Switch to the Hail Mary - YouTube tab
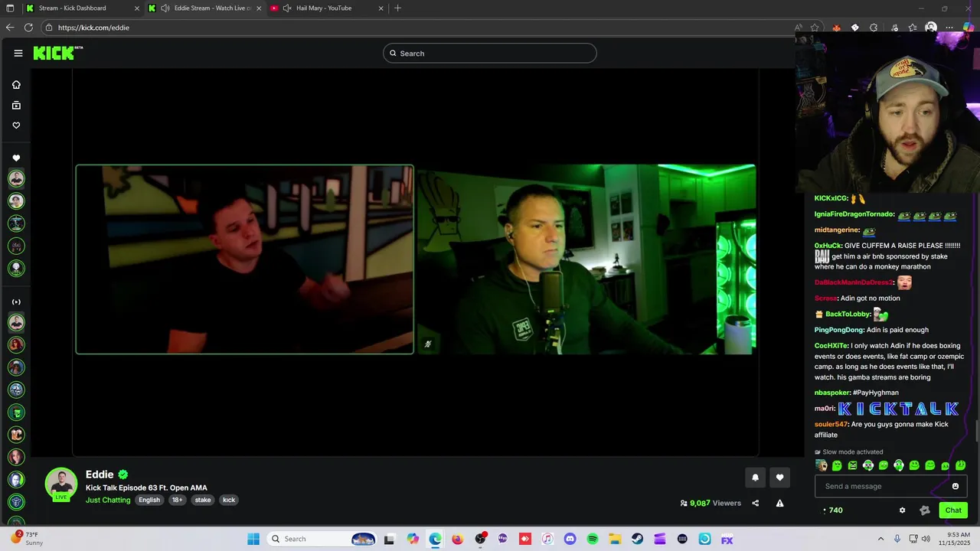The image size is (980, 551). coord(325,8)
